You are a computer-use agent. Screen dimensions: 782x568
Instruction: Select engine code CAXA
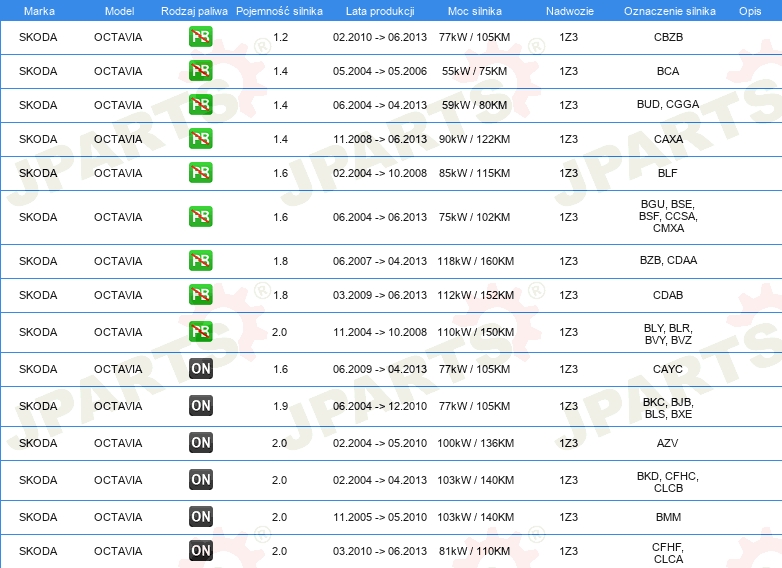coord(668,139)
